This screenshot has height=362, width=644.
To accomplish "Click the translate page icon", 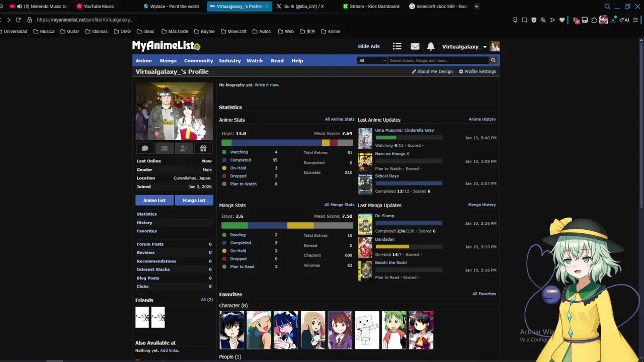I will coord(543,20).
